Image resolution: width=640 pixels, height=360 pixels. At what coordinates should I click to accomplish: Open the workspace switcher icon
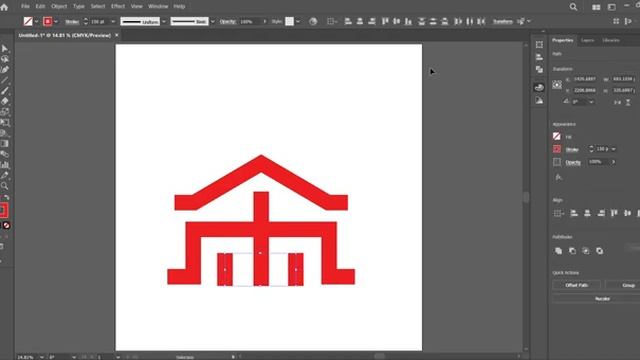[611, 7]
